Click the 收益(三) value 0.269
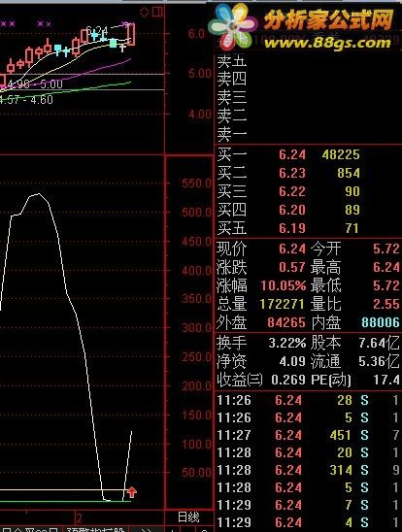The height and width of the screenshot is (532, 402). [288, 380]
